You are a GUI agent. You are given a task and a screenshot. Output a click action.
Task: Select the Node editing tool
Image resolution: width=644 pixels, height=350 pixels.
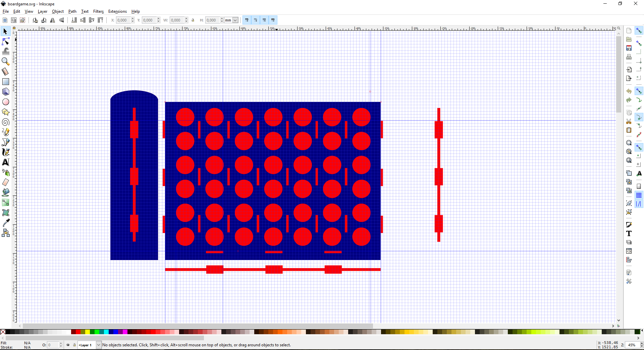click(5, 41)
